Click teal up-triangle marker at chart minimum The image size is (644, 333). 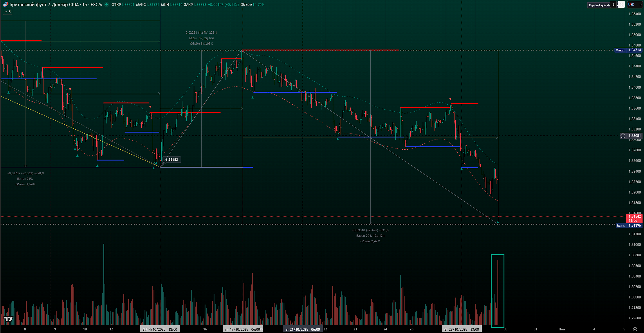[498, 222]
